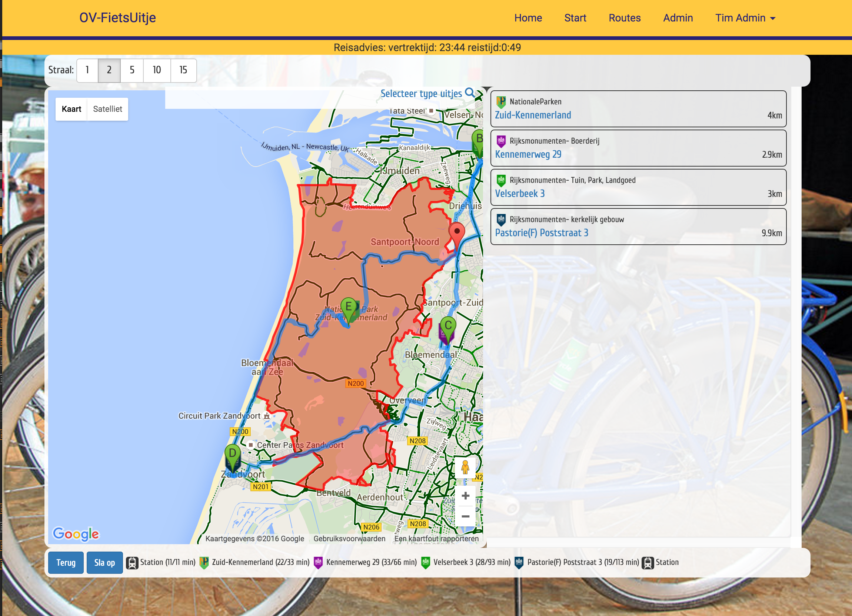Click the Sla op button
This screenshot has width=852, height=616.
104,562
